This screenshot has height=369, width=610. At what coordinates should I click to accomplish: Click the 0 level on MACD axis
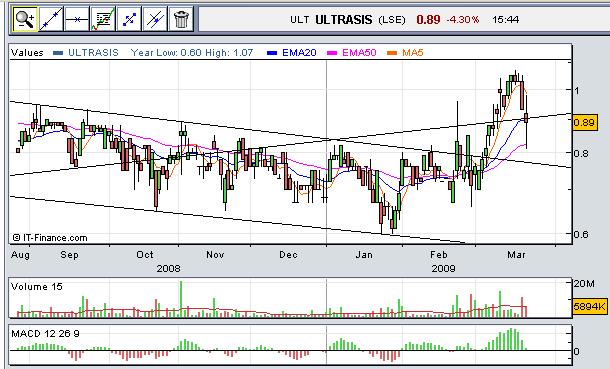point(577,352)
